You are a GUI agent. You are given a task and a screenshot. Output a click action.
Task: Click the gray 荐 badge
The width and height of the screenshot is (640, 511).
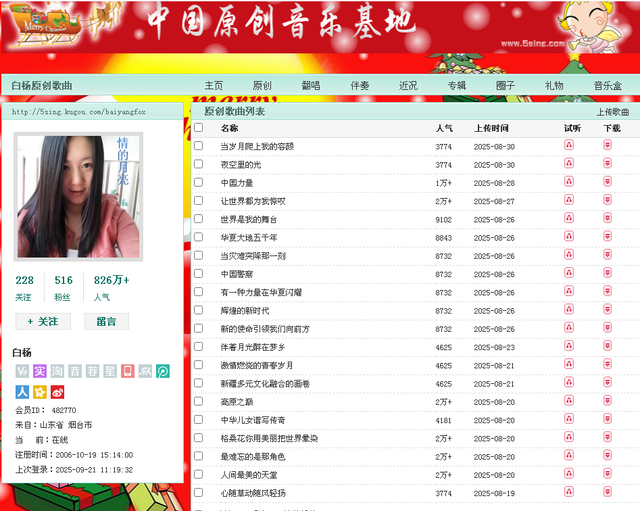click(92, 371)
